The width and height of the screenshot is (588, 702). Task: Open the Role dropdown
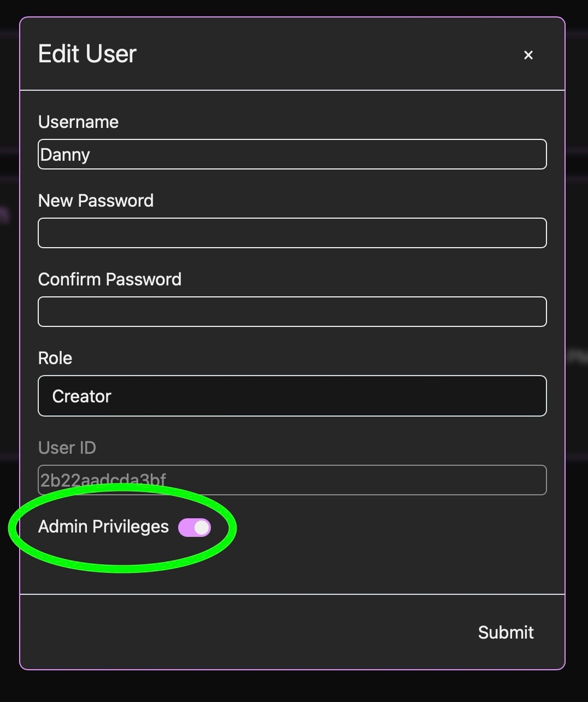tap(292, 396)
